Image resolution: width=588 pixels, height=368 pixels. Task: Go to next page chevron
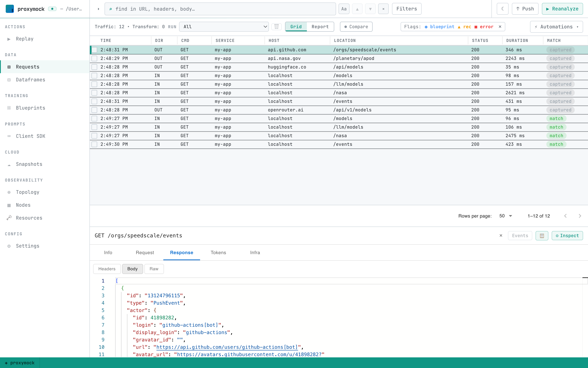580,216
